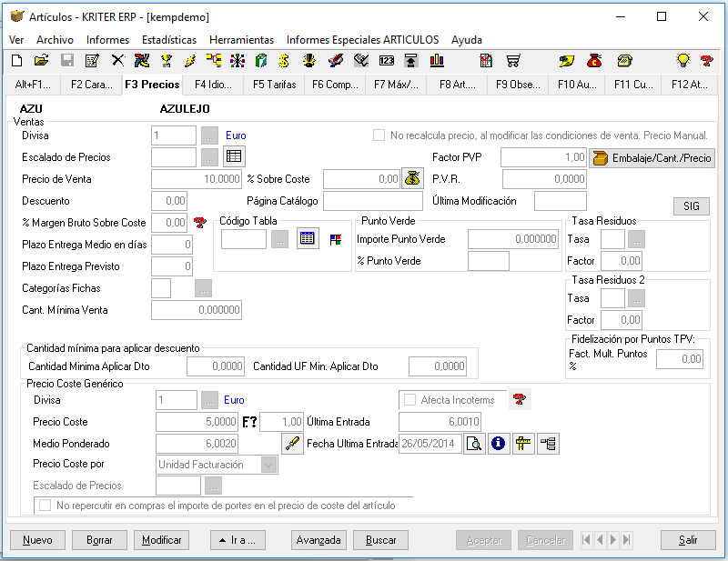Screen dimensions: 728x561
Task: Click the Delete X toolbar icon
Action: (x=118, y=61)
